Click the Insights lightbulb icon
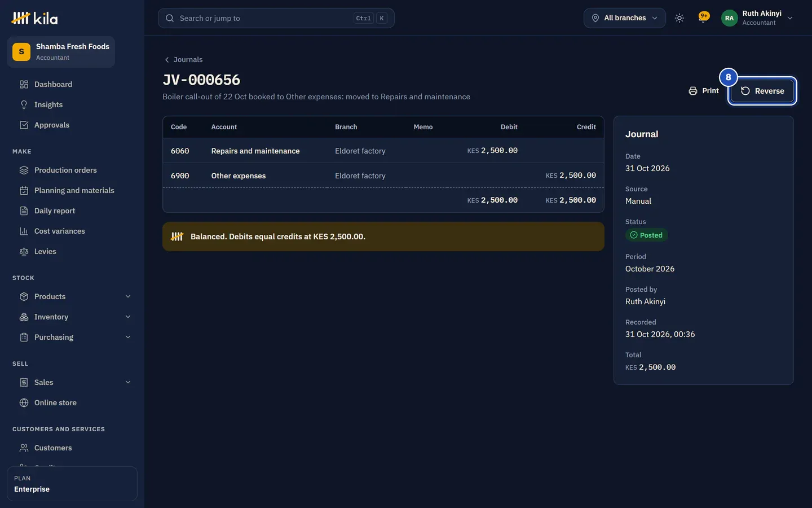 24,105
